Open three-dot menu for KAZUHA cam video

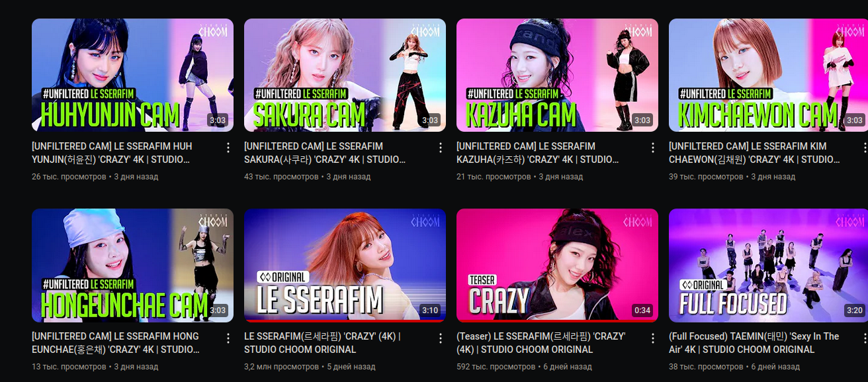coord(653,148)
